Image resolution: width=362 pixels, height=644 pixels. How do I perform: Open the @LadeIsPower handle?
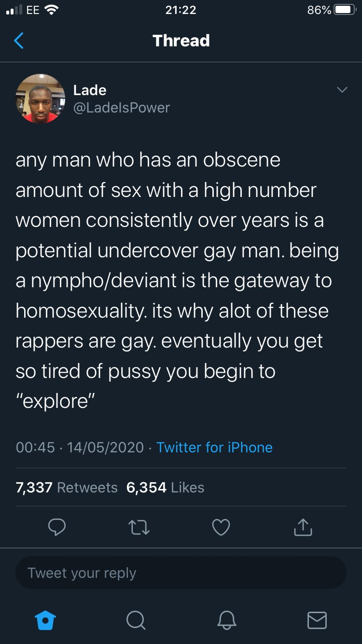point(121,107)
